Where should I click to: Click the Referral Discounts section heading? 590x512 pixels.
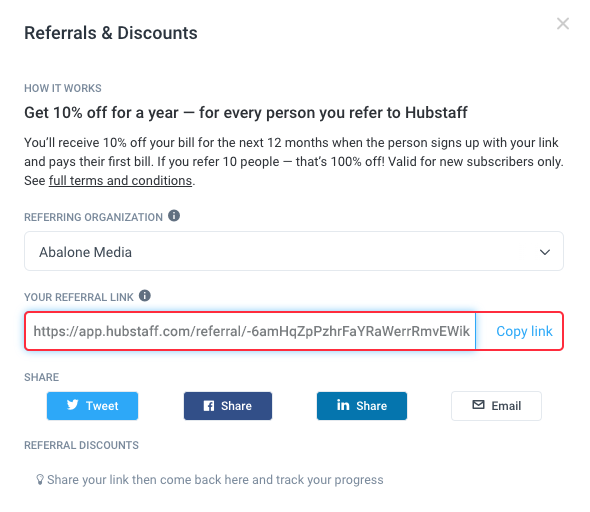81,445
